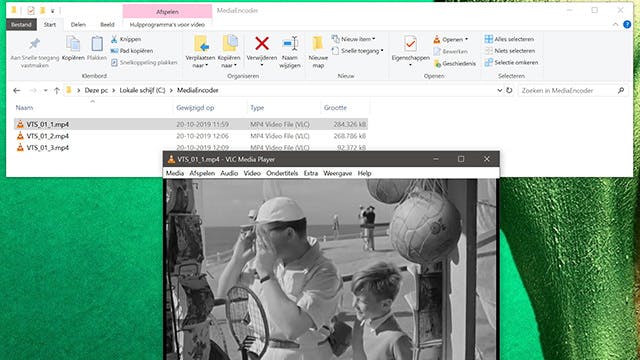The width and height of the screenshot is (640, 360).
Task: Open Kopiëren naar
Action: [x=229, y=52]
